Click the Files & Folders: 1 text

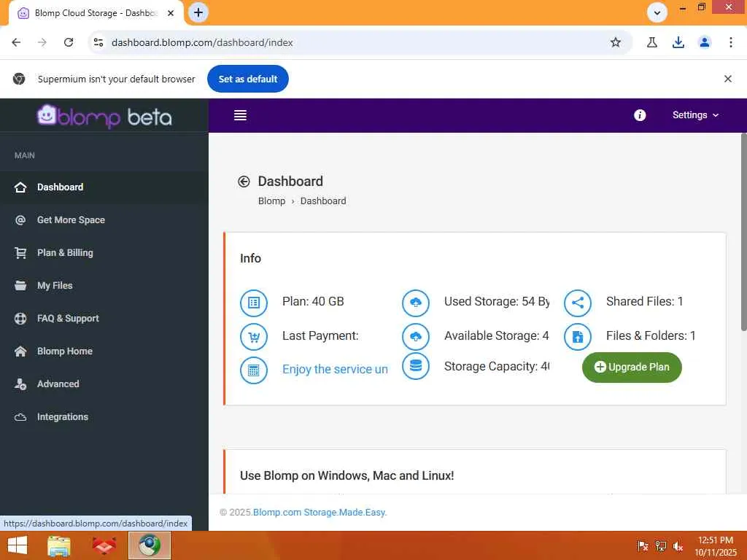[x=651, y=335]
